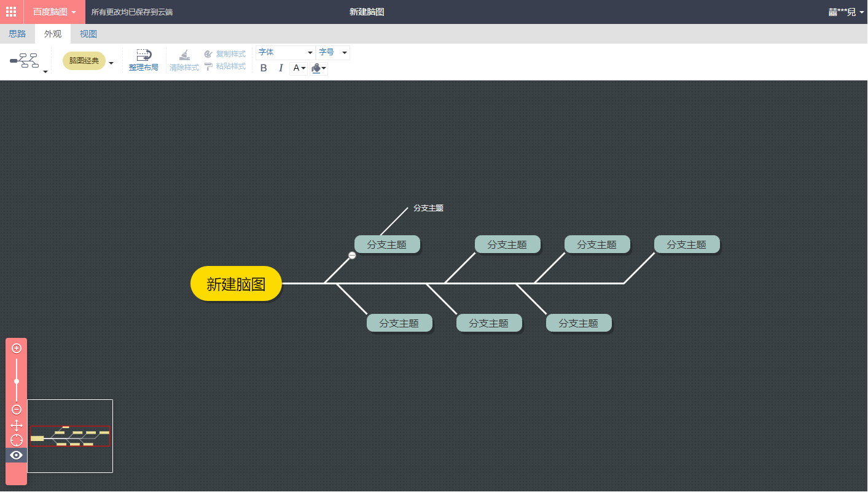Switch to the 外观 tab
Viewport: 868px width, 492px height.
(53, 34)
